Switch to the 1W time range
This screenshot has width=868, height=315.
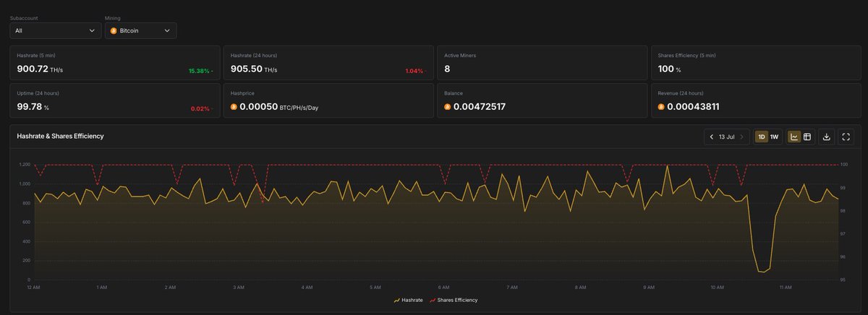[774, 137]
